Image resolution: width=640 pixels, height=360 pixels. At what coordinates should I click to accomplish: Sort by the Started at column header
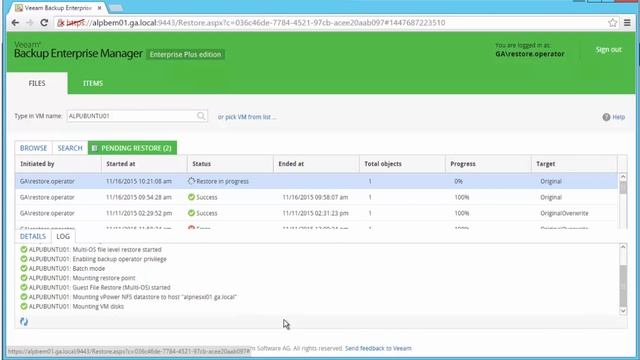coord(144,164)
